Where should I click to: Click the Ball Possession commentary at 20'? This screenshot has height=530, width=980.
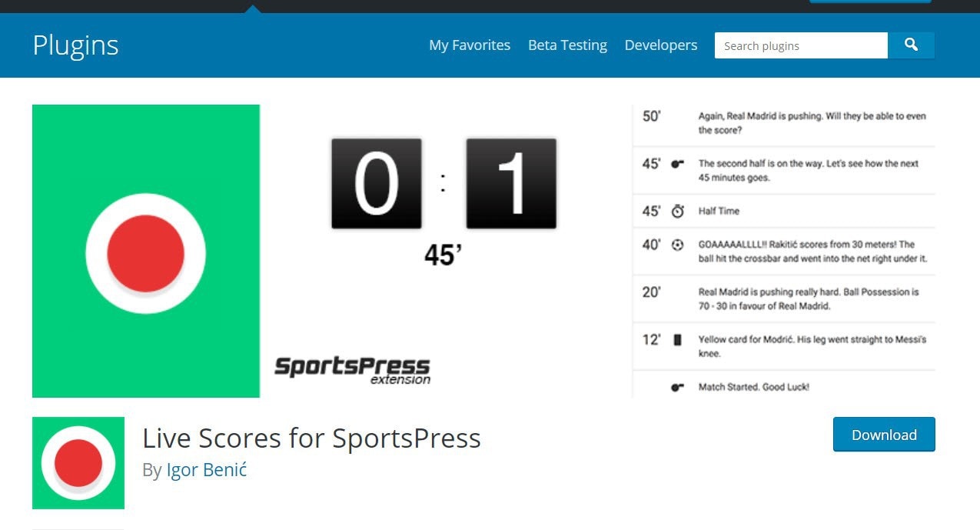tap(809, 299)
